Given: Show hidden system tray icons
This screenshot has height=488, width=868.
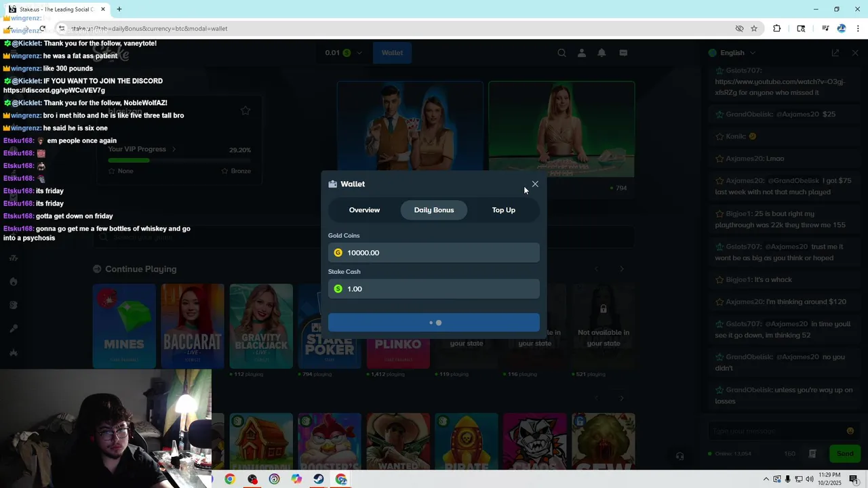Looking at the screenshot, I should (766, 479).
